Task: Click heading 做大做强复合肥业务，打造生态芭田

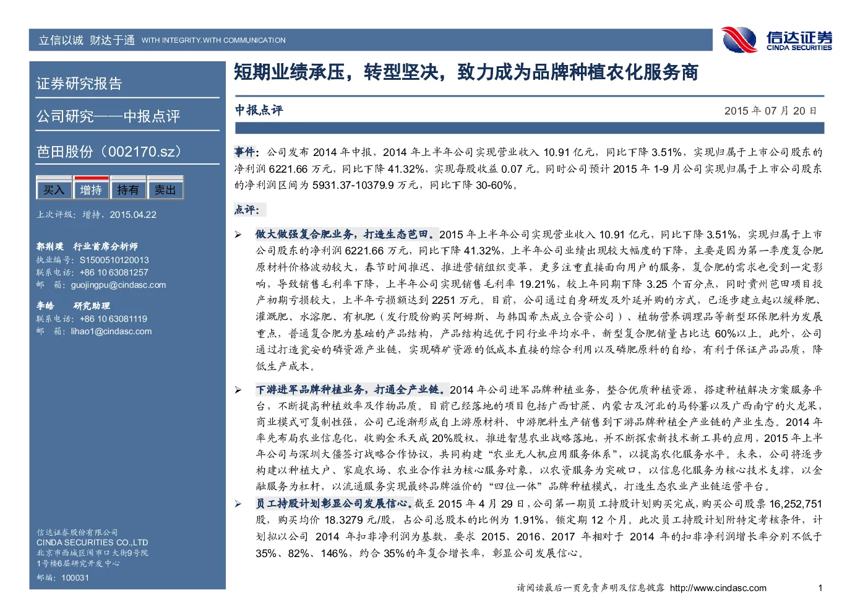Action: tap(346, 235)
